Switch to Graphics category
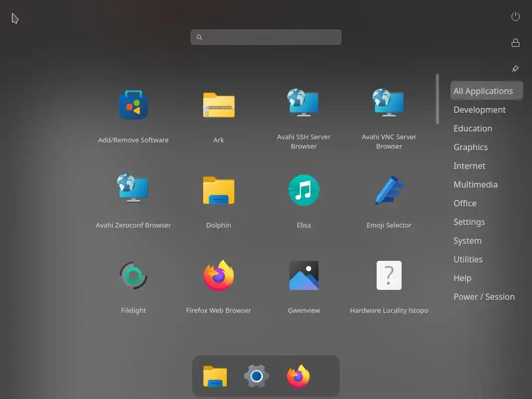Viewport: 532px width, 399px height. pyautogui.click(x=470, y=147)
